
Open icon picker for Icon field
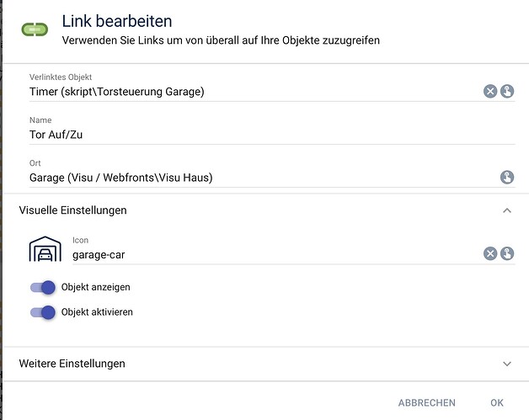click(x=507, y=253)
